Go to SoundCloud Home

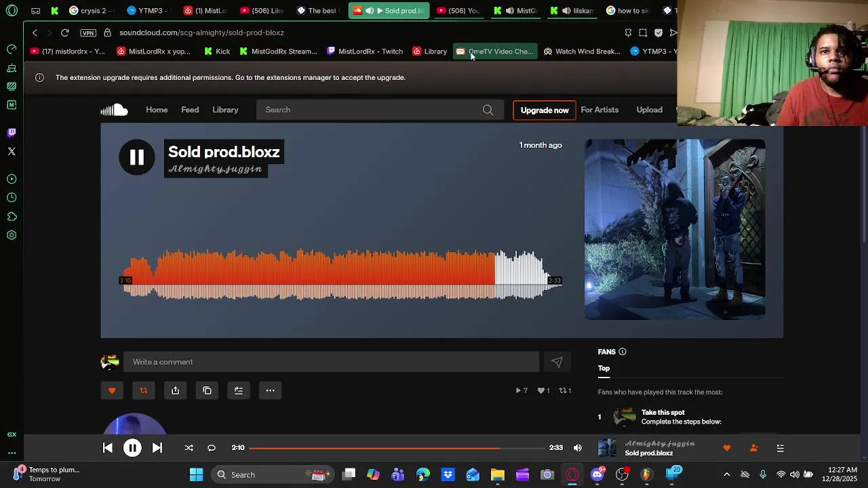[x=157, y=110]
